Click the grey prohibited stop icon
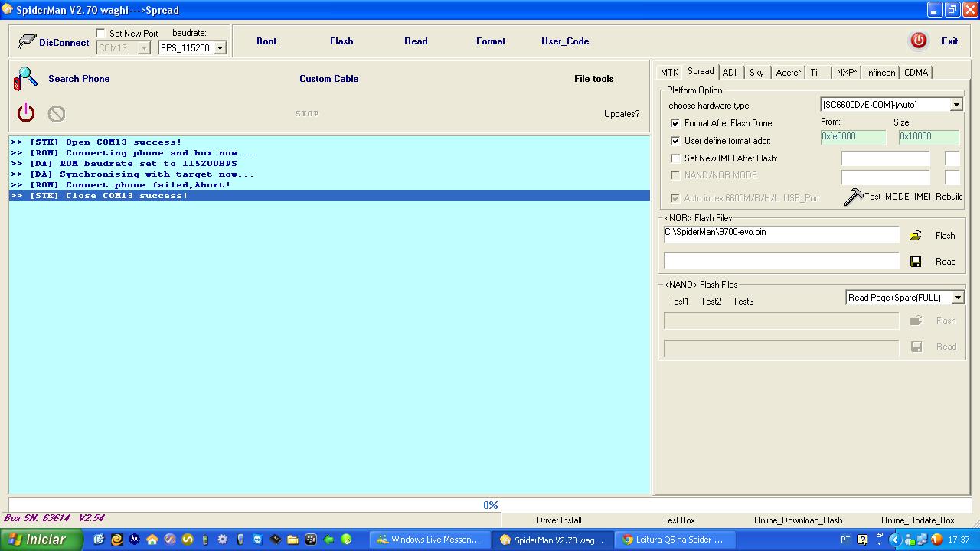Viewport: 980px width, 551px height. (57, 114)
